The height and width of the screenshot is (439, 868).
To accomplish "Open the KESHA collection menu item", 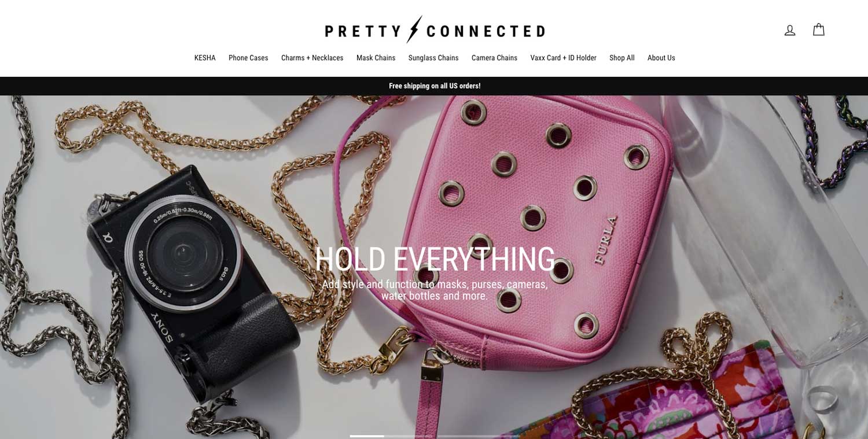I will tap(205, 58).
